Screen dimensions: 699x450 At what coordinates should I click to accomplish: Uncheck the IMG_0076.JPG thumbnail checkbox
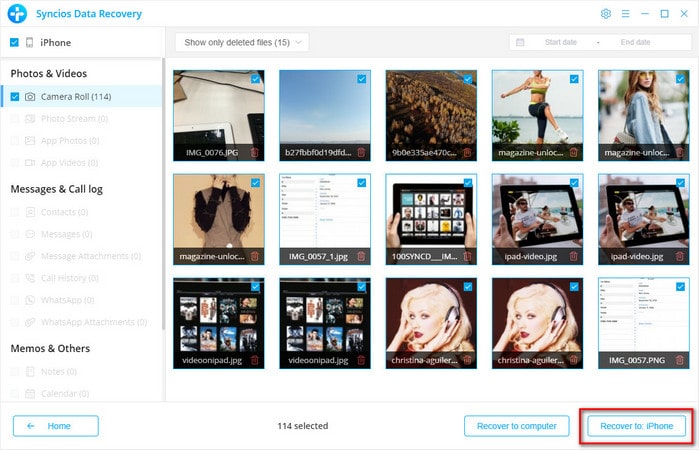click(256, 78)
